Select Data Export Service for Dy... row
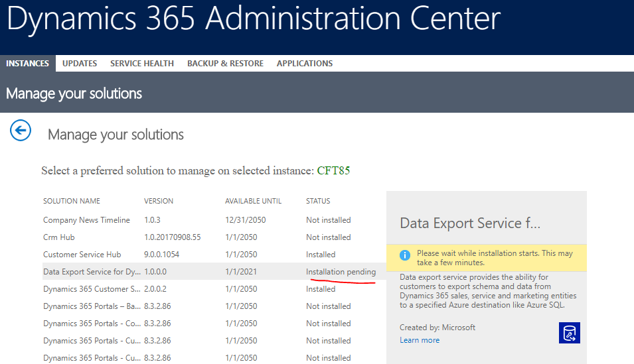 coord(214,271)
